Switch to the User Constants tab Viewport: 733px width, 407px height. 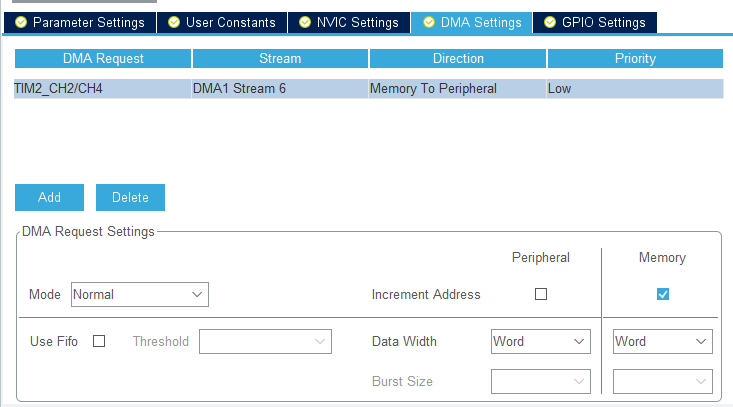(222, 22)
